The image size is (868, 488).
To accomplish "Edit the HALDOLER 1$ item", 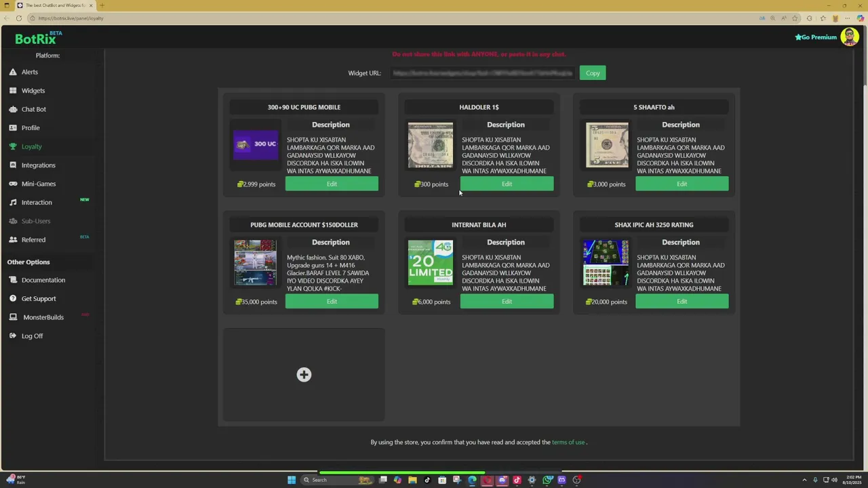I will click(x=507, y=184).
